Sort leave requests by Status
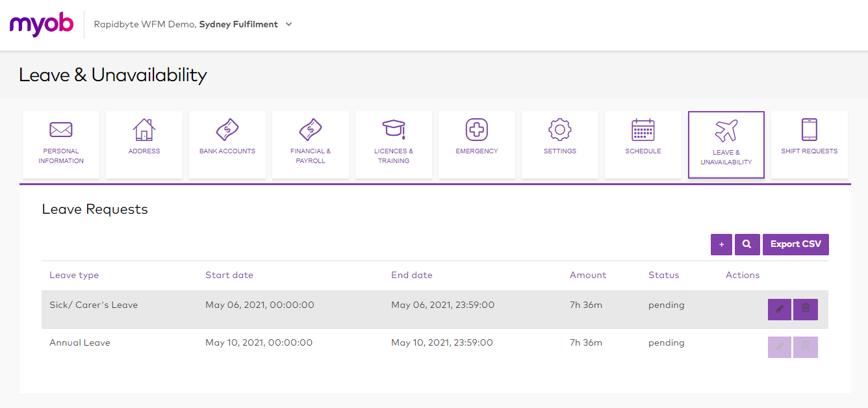868x408 pixels. (x=663, y=275)
